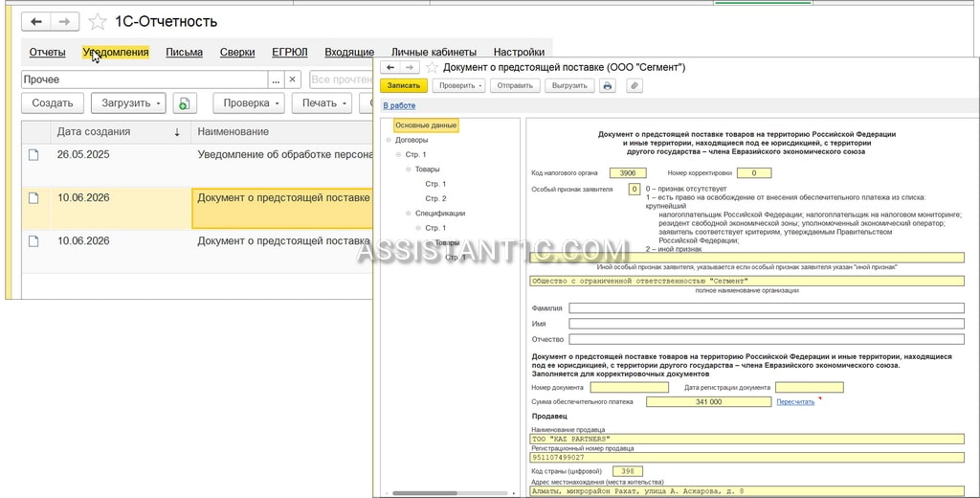980x498 pixels.
Task: Click the Регистрационный номер продавца field
Action: coord(746,458)
